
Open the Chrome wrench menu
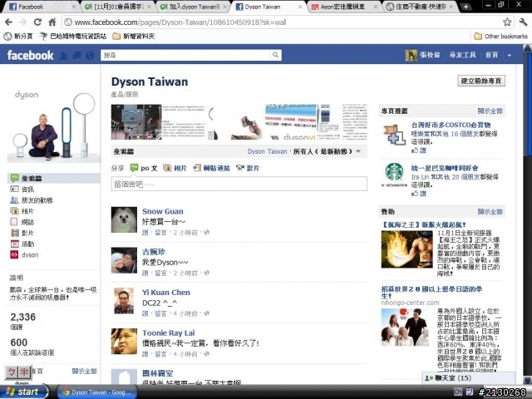coord(523,22)
